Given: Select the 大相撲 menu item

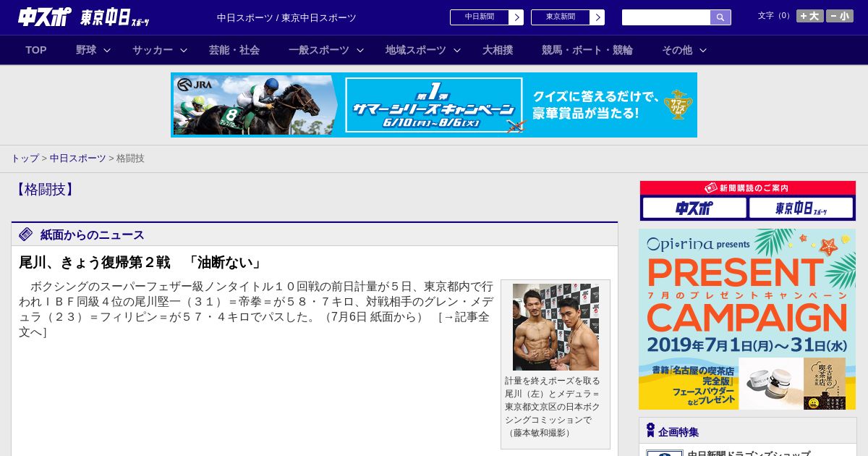Looking at the screenshot, I should click(x=498, y=50).
